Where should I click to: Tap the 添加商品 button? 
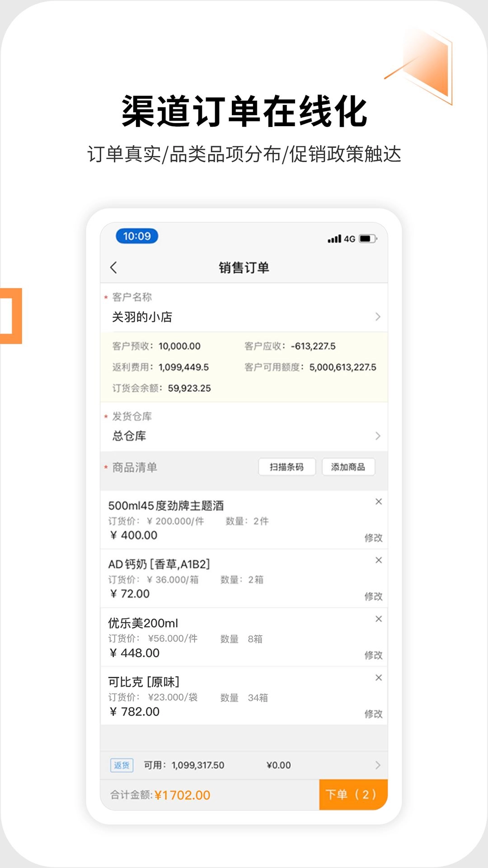pos(348,467)
